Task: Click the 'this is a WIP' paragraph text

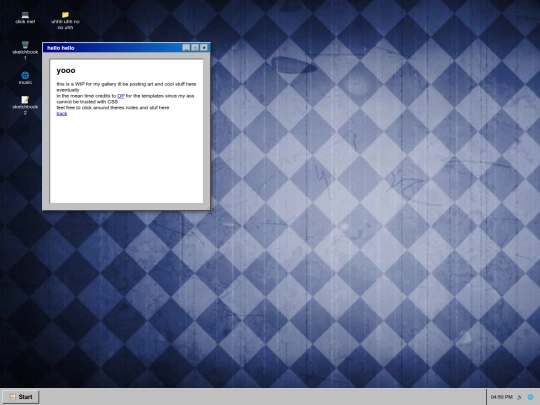Action: pos(126,87)
